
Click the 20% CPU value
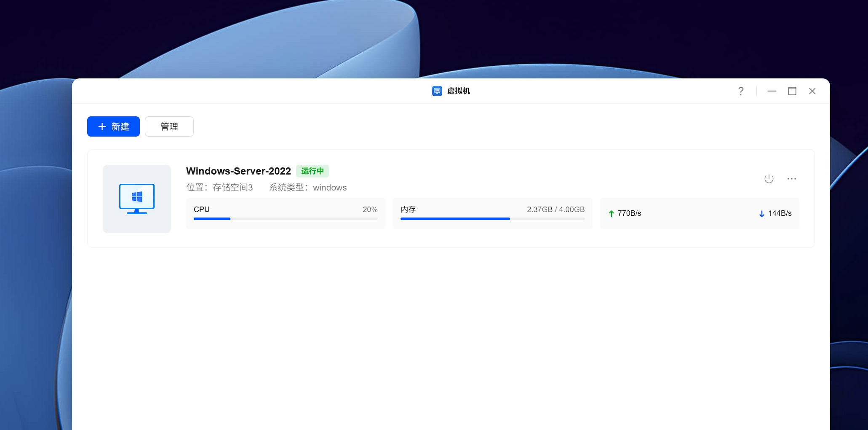pyautogui.click(x=370, y=210)
